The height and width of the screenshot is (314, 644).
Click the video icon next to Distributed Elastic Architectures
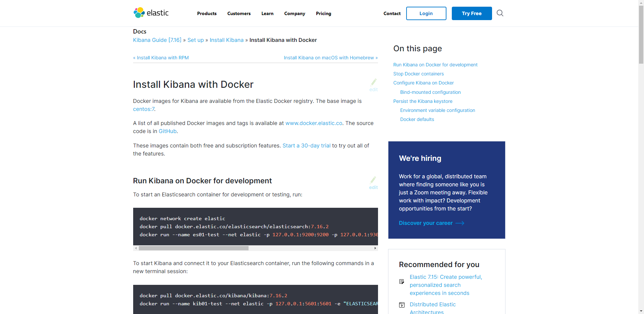[401, 305]
